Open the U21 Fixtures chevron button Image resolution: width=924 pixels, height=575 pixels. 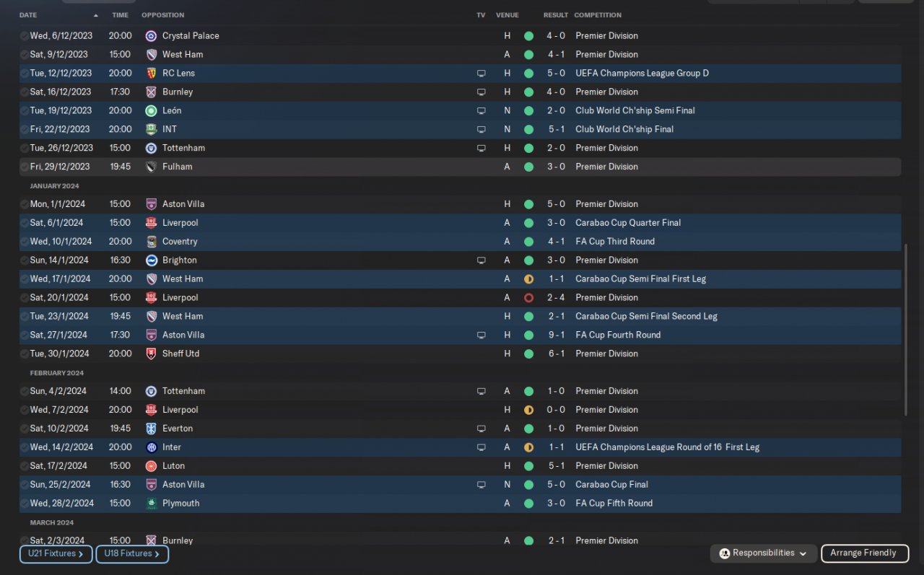[56, 554]
